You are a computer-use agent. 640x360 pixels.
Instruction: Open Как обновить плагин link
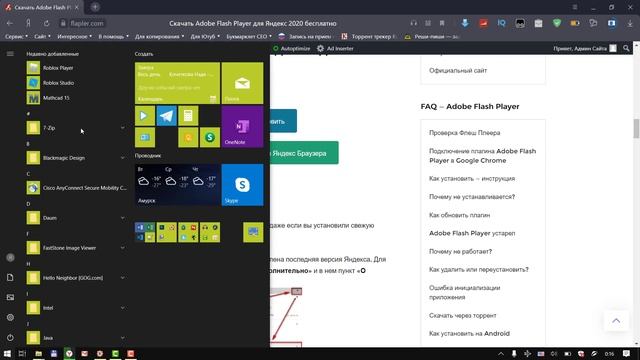pos(459,215)
